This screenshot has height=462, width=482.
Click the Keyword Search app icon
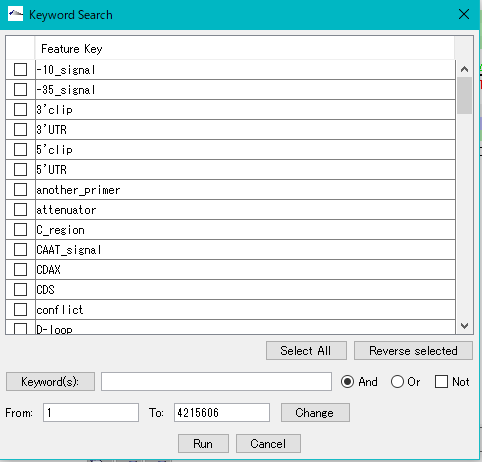15,15
